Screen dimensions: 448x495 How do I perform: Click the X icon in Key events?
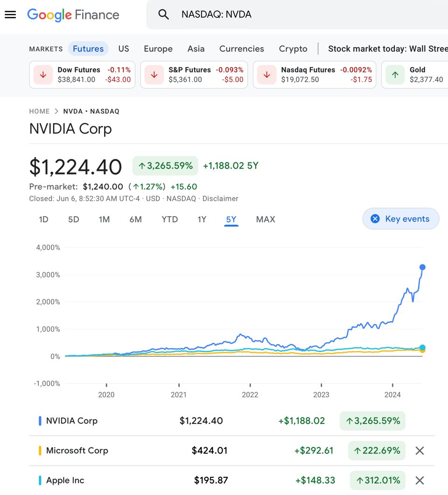point(375,219)
